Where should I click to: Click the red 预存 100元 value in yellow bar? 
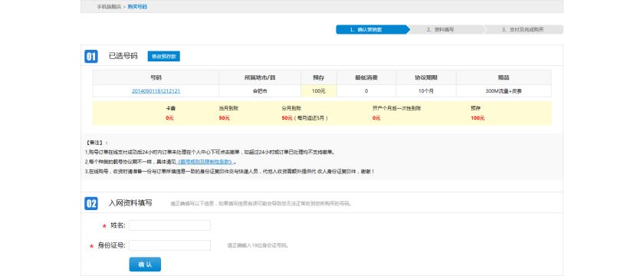478,118
